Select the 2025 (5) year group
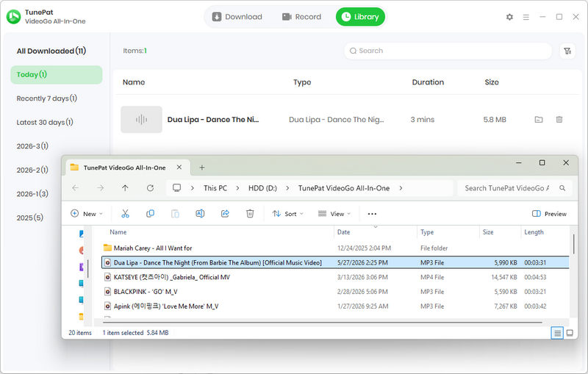The width and height of the screenshot is (588, 374). click(30, 217)
